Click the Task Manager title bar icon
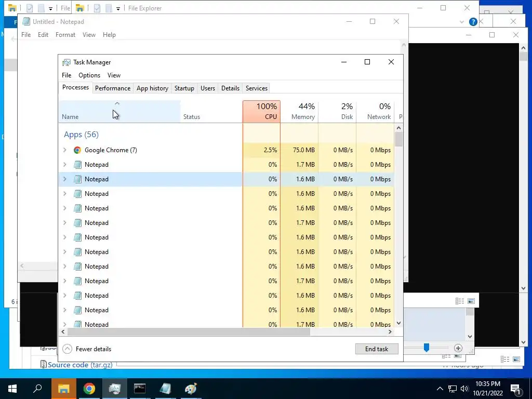The width and height of the screenshot is (532, 399). [x=66, y=62]
